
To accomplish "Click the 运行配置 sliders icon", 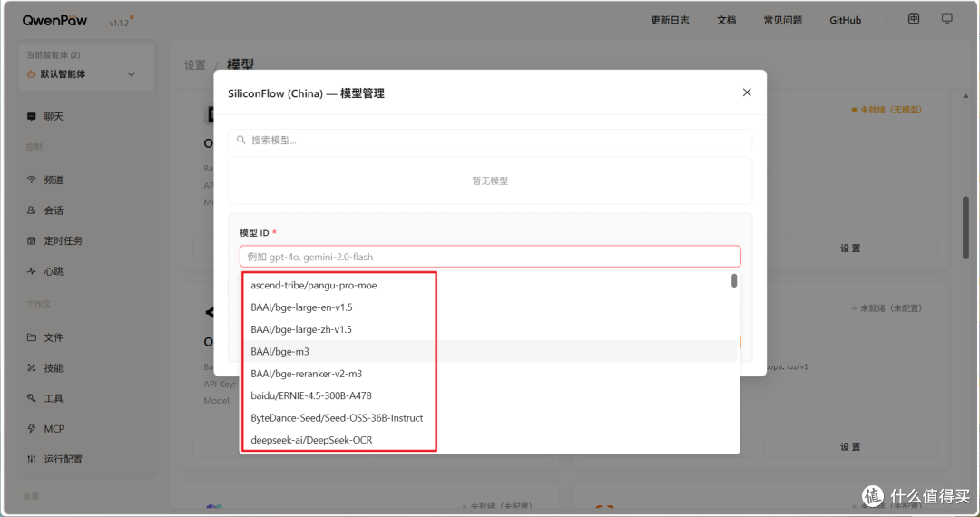I will coord(31,460).
